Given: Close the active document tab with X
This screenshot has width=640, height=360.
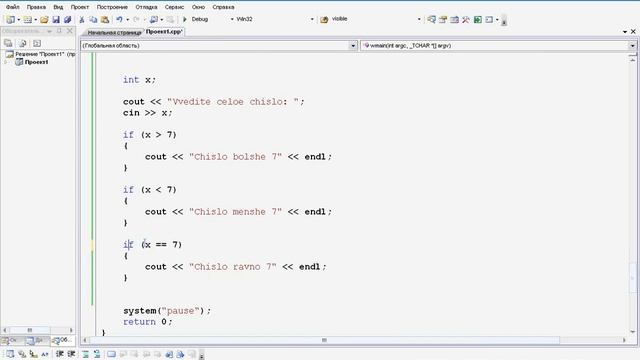Looking at the screenshot, I should (x=633, y=31).
